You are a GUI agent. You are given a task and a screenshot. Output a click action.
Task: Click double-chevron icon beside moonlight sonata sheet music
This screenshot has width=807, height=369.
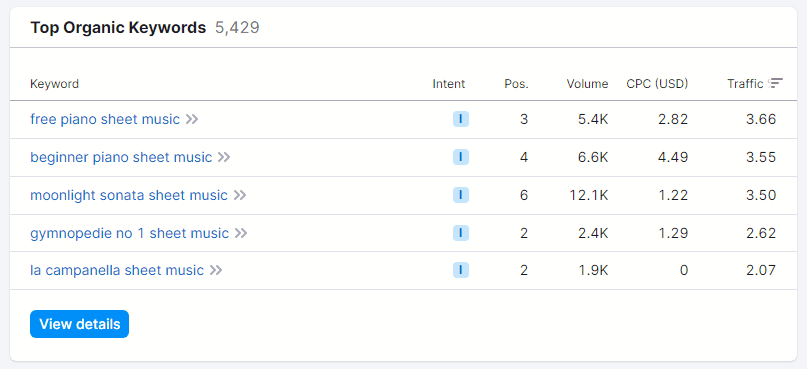click(240, 195)
